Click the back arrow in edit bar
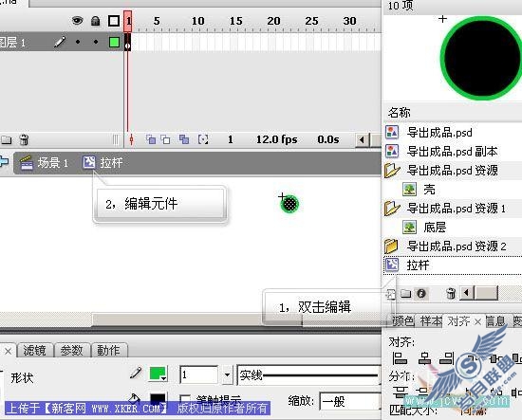 (x=4, y=162)
